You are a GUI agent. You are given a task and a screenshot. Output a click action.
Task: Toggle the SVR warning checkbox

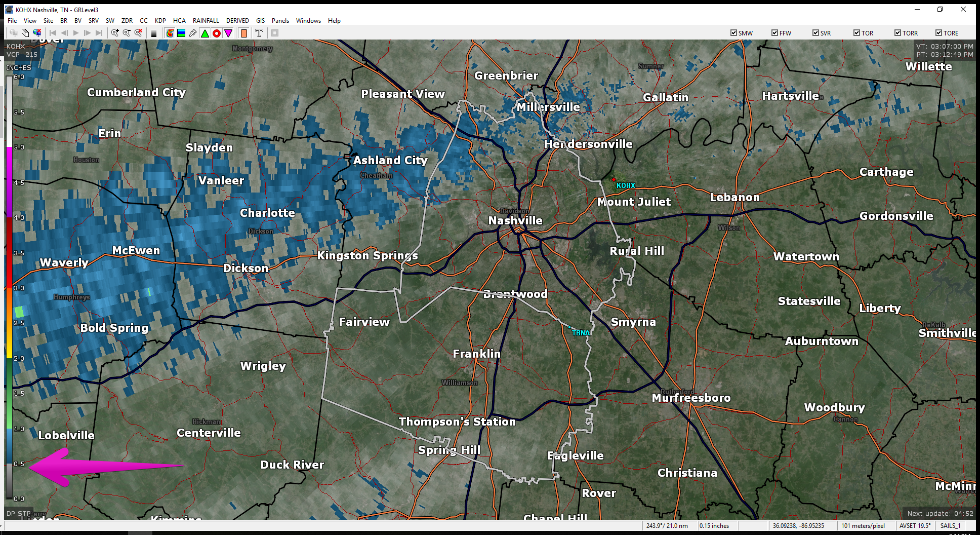click(x=815, y=33)
